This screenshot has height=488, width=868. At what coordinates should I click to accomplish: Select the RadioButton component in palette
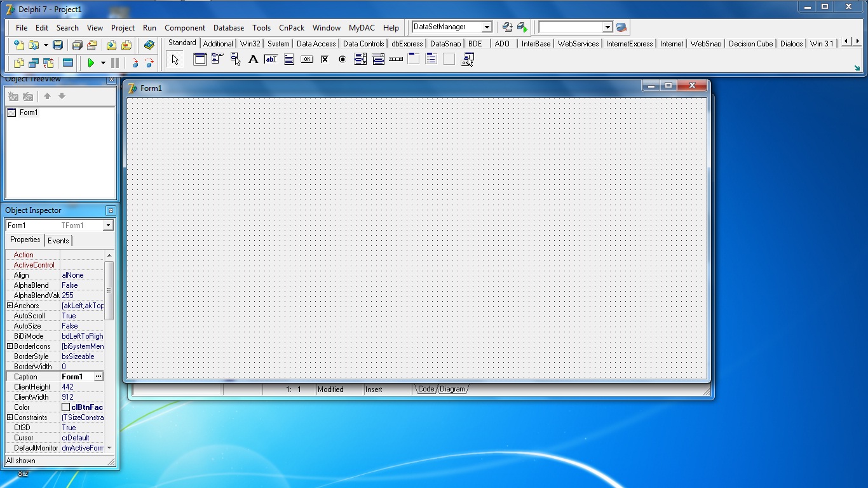click(342, 60)
